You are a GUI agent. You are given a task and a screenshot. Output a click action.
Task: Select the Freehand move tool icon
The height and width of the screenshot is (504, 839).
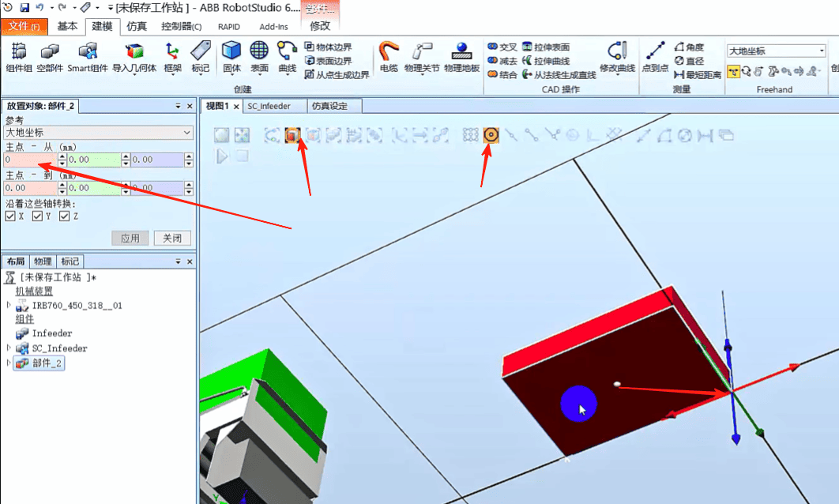click(733, 71)
